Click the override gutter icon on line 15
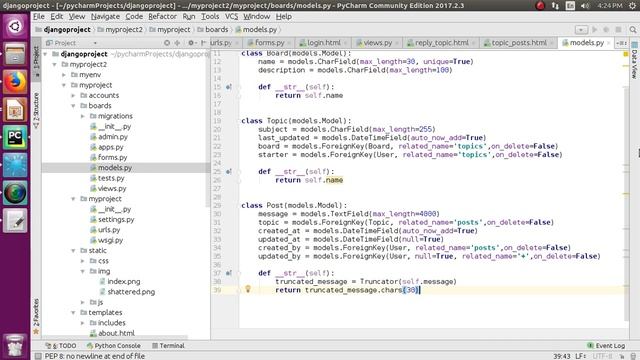Viewport: 640px width, 360px height. (x=229, y=87)
